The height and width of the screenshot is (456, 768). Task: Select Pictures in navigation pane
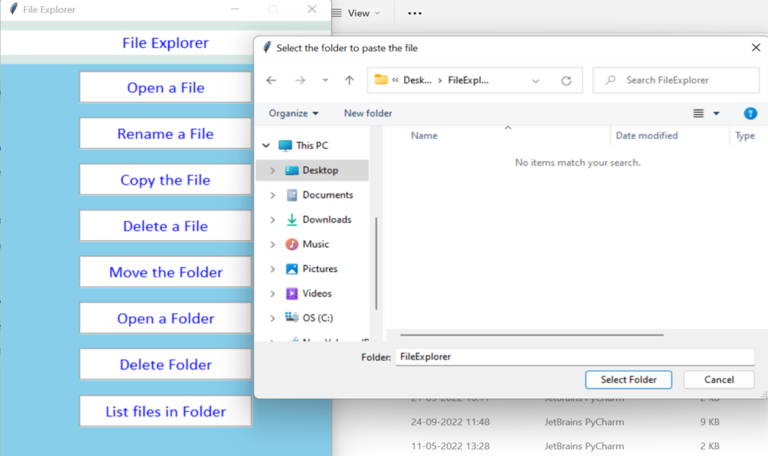320,268
